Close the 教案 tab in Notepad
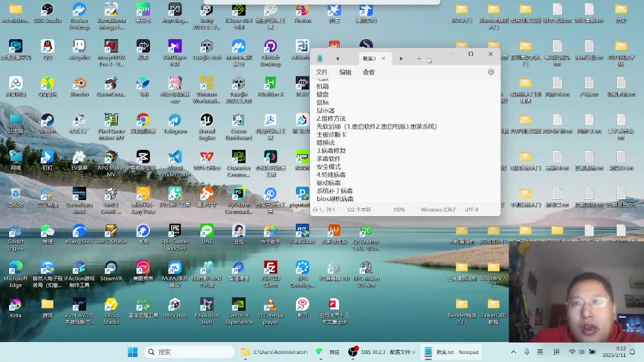Viewport: 644px width, 362px height. (383, 58)
